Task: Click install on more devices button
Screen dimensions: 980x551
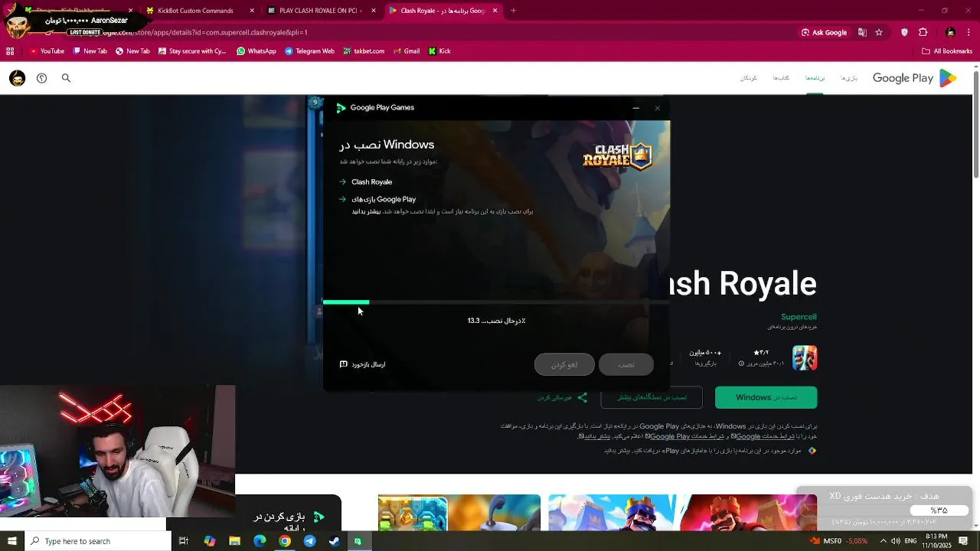Action: click(x=652, y=397)
